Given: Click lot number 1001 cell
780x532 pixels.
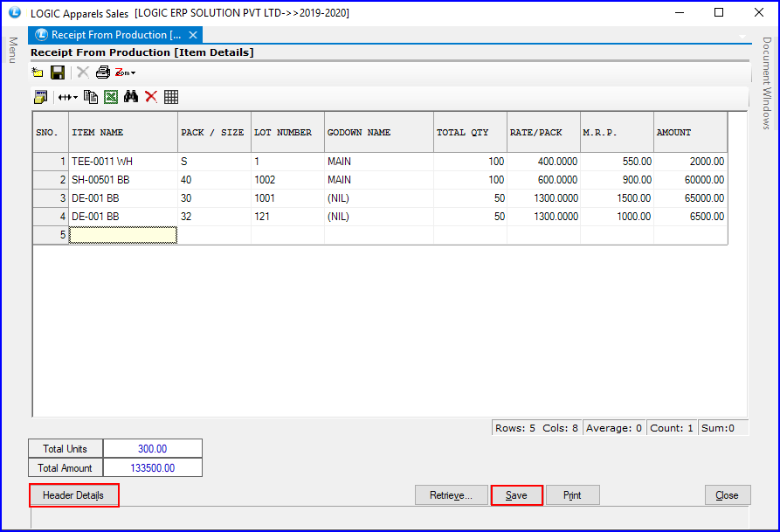Looking at the screenshot, I should tap(287, 198).
